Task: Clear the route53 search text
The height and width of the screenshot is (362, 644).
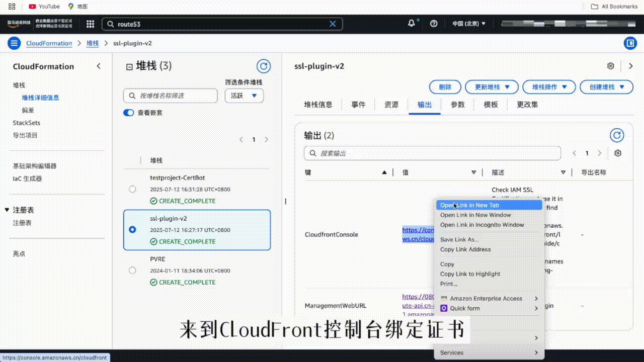Action: pos(333,24)
